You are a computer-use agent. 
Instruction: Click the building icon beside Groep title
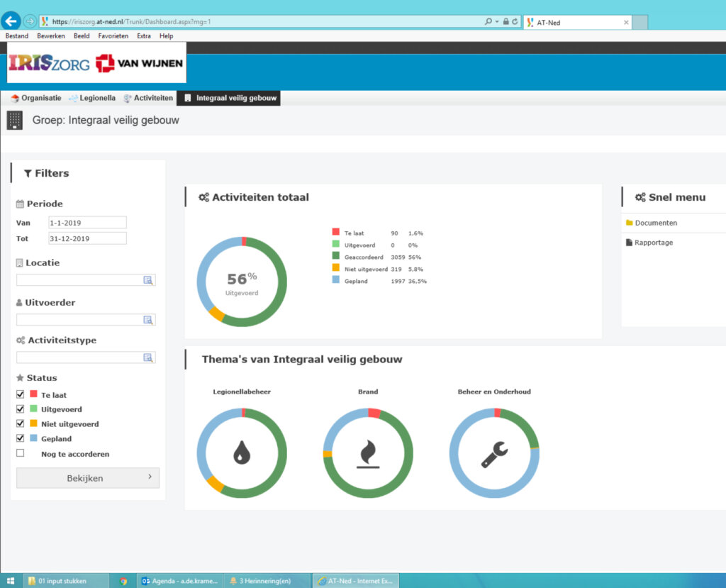point(14,120)
